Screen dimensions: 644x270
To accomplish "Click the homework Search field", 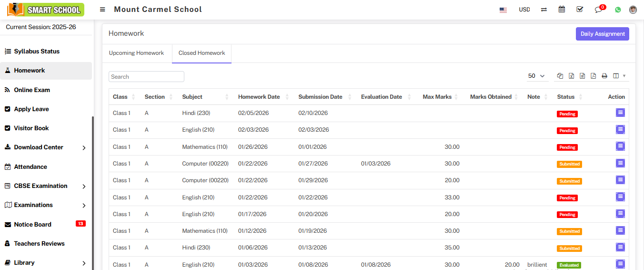I will pyautogui.click(x=146, y=77).
